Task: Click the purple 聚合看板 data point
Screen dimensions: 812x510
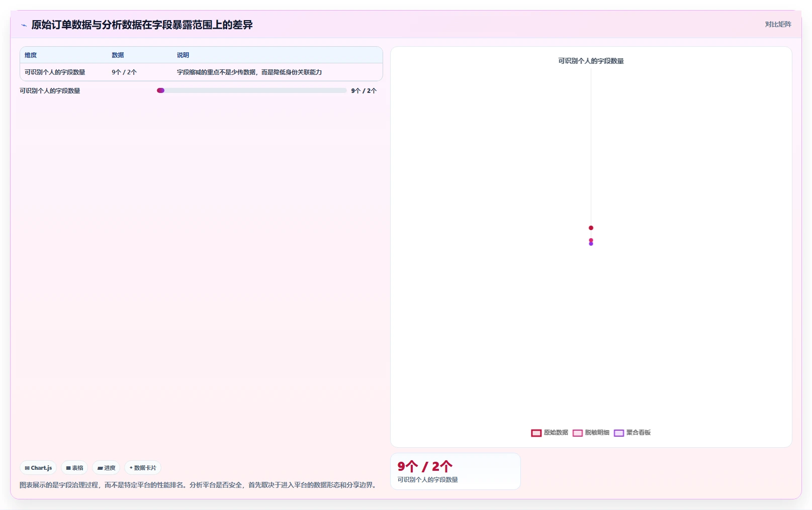Action: [591, 244]
